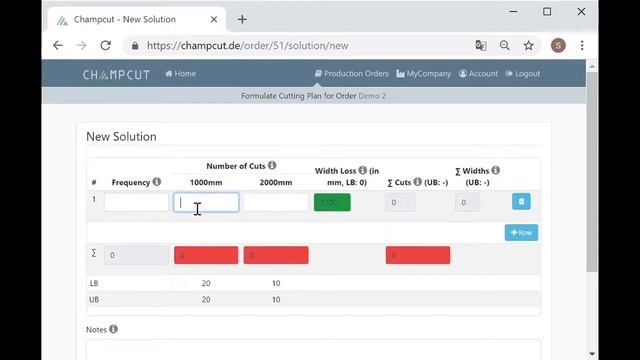Click the Demo 2 order link
This screenshot has width=640, height=360.
(372, 96)
